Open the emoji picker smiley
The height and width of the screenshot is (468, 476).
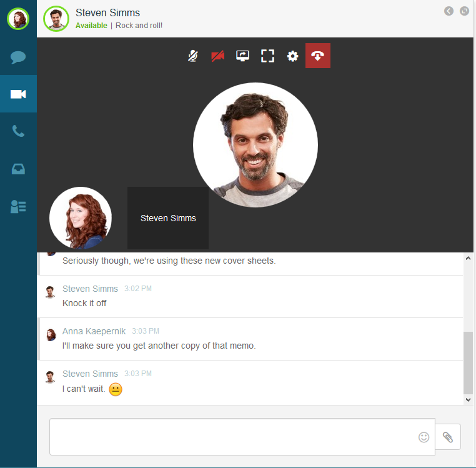424,437
